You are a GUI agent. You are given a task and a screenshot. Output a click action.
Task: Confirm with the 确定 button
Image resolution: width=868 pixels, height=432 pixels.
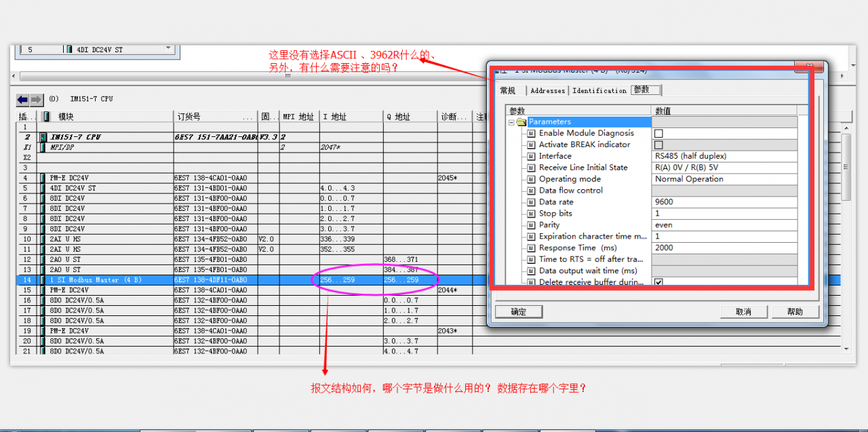[x=519, y=312]
